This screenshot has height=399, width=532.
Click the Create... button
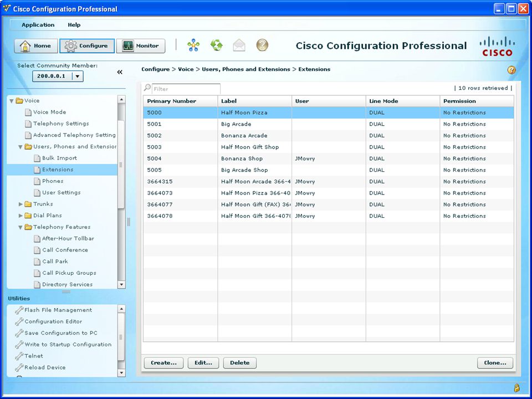(163, 362)
